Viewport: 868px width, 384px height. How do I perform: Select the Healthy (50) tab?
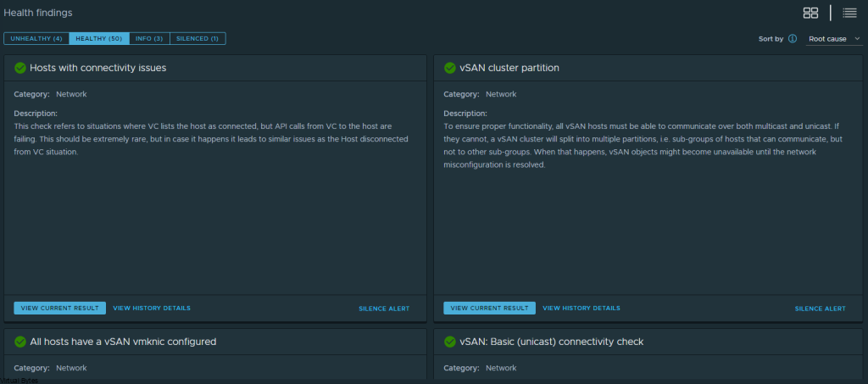pos(98,39)
